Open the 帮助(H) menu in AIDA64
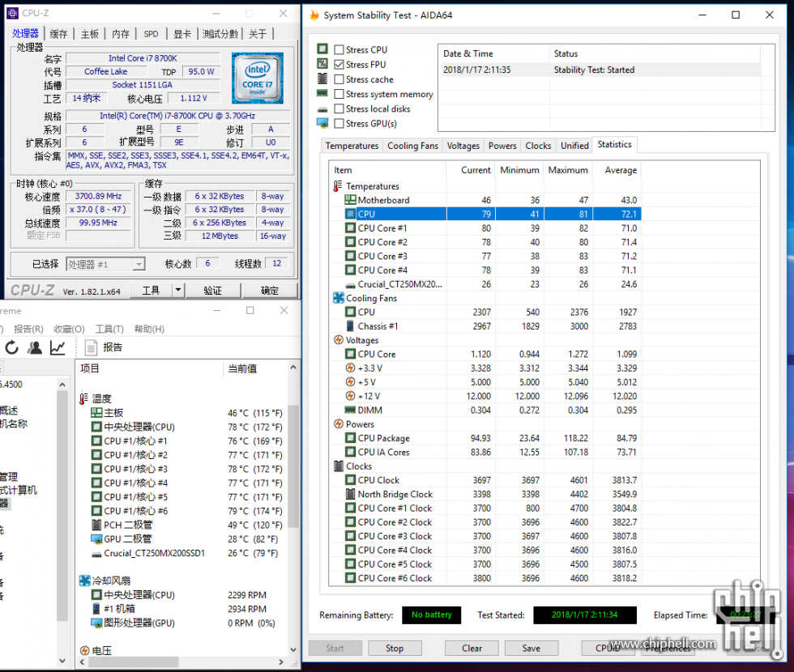The height and width of the screenshot is (672, 794). pyautogui.click(x=149, y=329)
